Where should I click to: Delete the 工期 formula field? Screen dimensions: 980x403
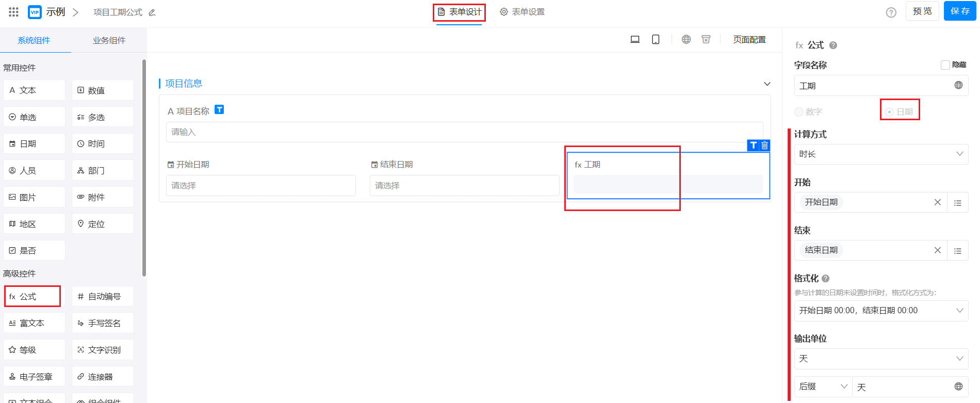(x=764, y=146)
